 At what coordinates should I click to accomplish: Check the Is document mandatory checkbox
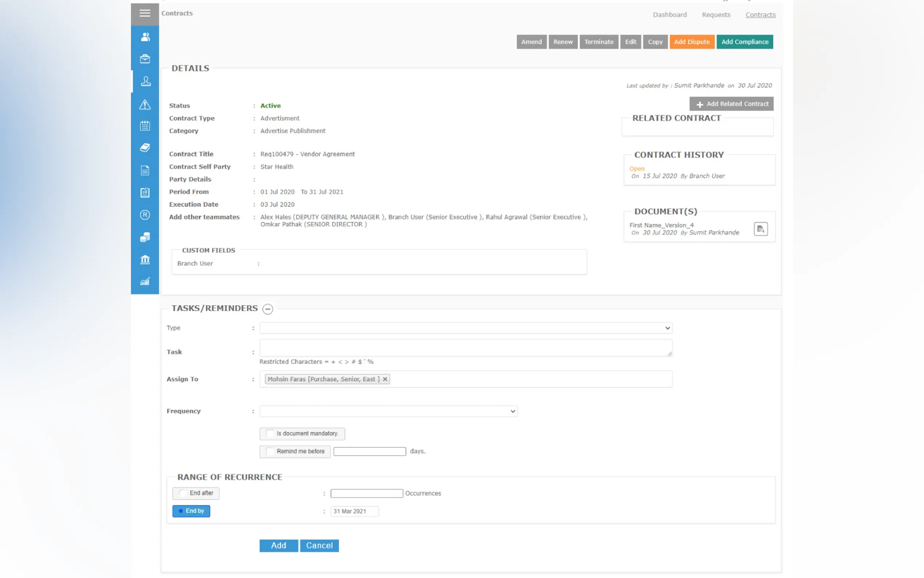(270, 433)
